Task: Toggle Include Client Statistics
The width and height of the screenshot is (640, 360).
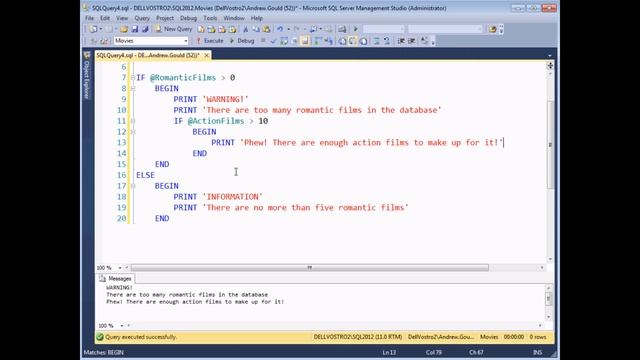Action: pos(329,41)
